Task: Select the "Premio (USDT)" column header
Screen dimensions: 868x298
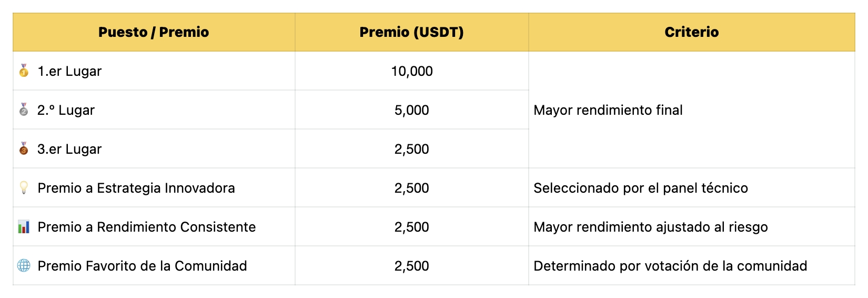Action: [411, 32]
